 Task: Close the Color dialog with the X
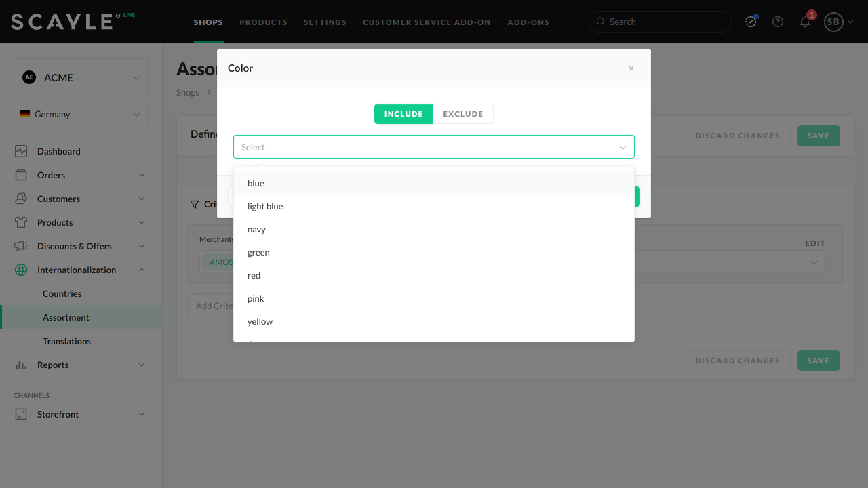pyautogui.click(x=631, y=68)
